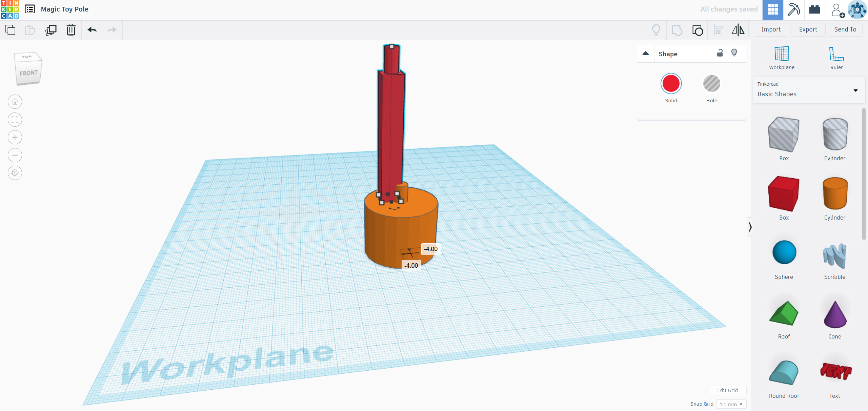
Task: Open the Export menu
Action: coord(808,29)
